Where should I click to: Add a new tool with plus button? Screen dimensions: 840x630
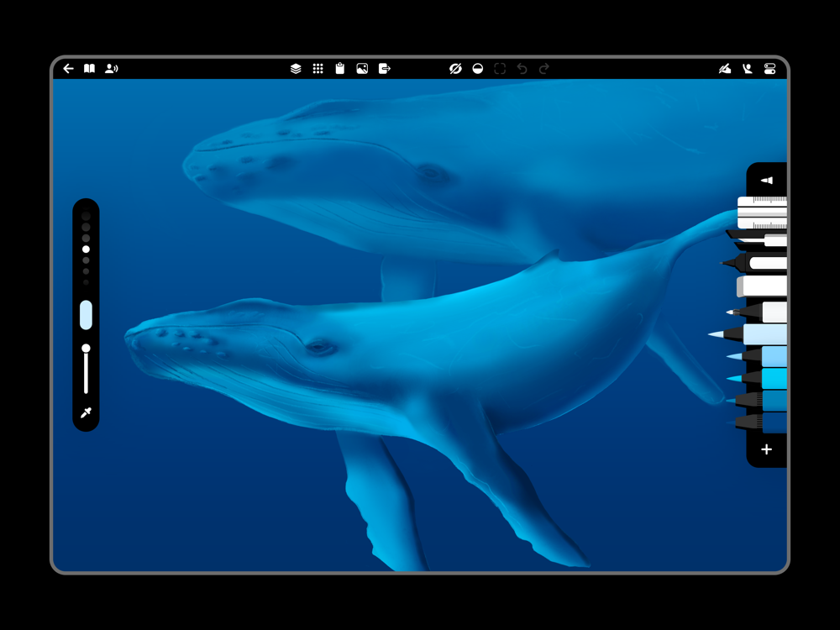coord(767,449)
